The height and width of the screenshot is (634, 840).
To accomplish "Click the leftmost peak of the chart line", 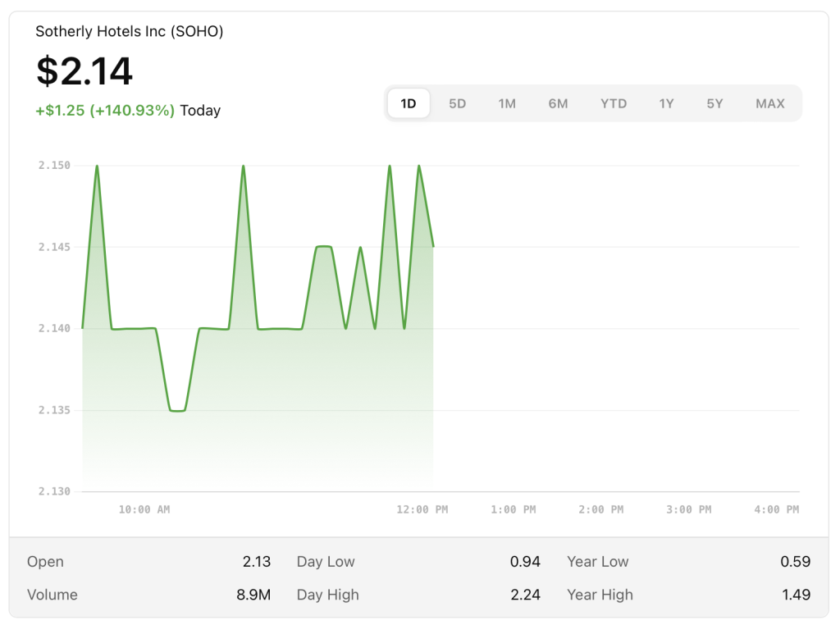I will coord(97,166).
